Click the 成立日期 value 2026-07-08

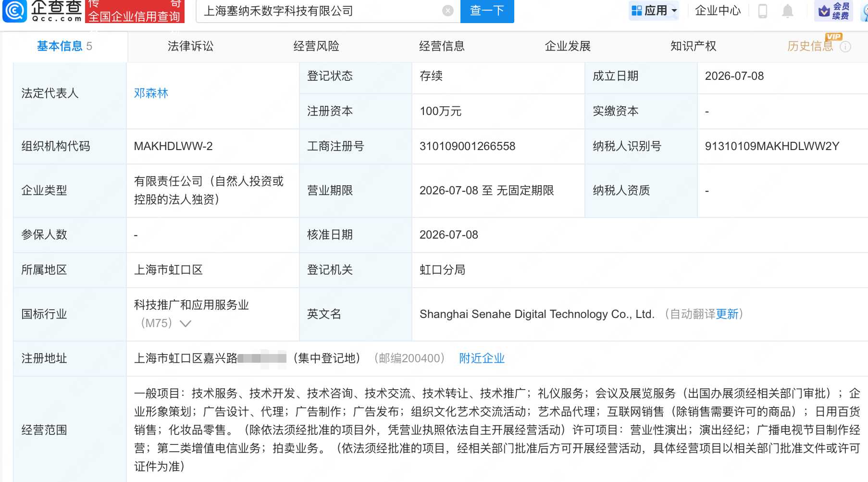point(734,76)
